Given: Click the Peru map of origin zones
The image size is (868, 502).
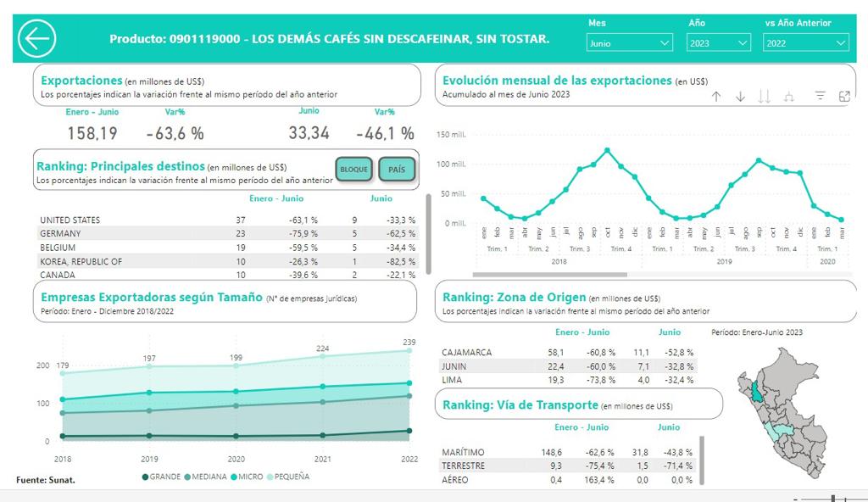Looking at the screenshot, I should pyautogui.click(x=782, y=414).
